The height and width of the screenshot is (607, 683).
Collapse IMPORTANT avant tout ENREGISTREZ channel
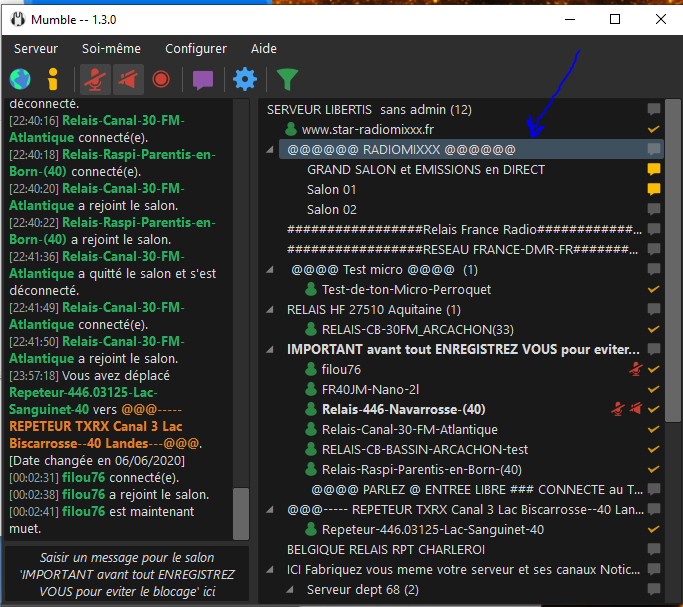(x=270, y=350)
